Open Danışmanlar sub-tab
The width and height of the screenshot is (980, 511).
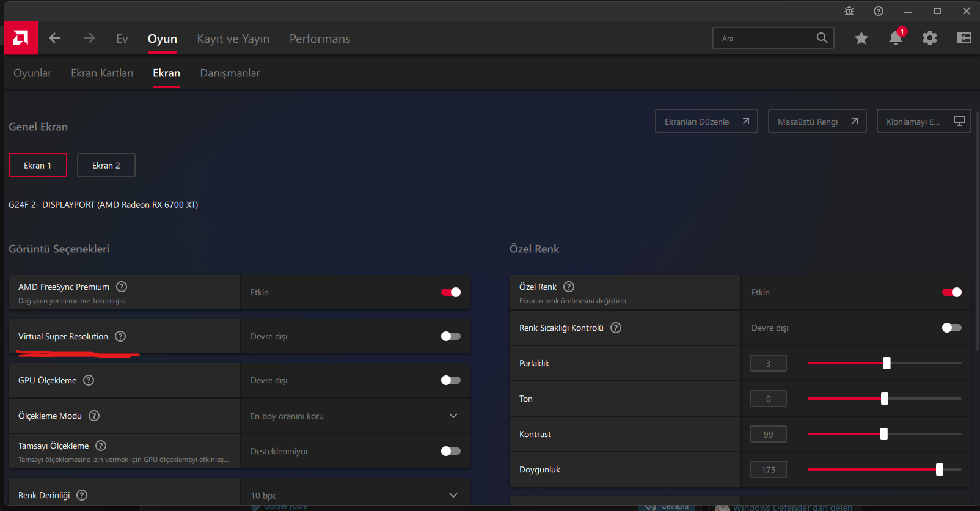click(x=230, y=73)
